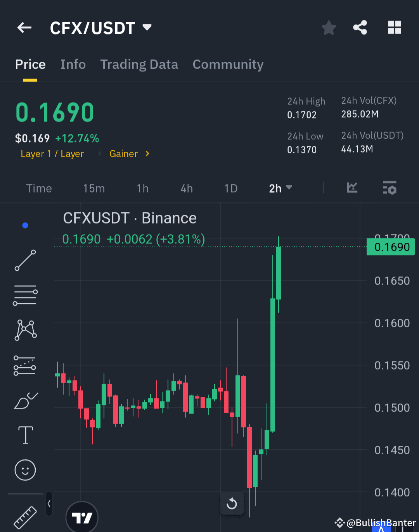Select the trend line drawing tool
The width and height of the screenshot is (419, 532).
[25, 259]
